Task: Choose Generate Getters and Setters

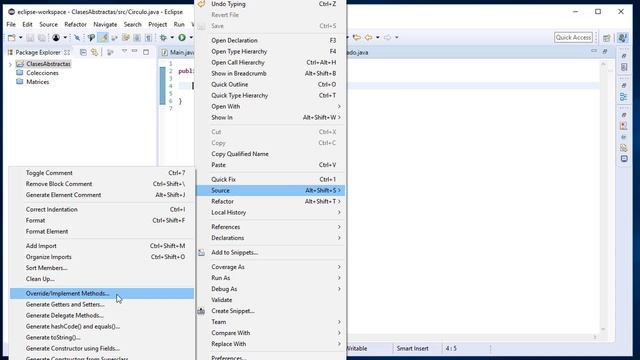Action: (102, 304)
